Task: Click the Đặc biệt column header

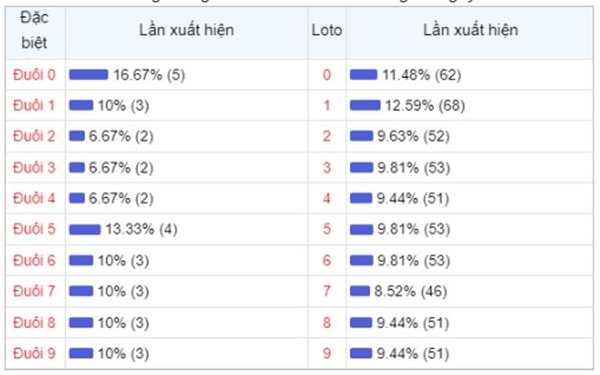Action: tap(34, 30)
